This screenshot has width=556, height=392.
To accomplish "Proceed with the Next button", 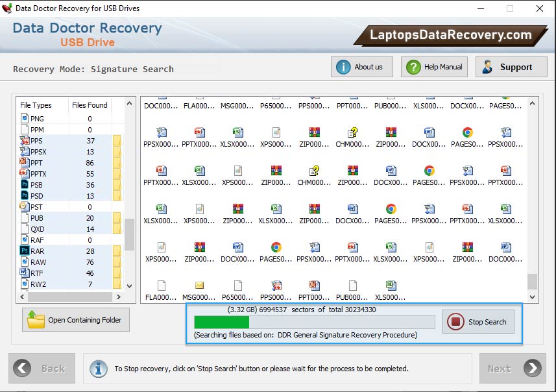I will click(x=513, y=368).
